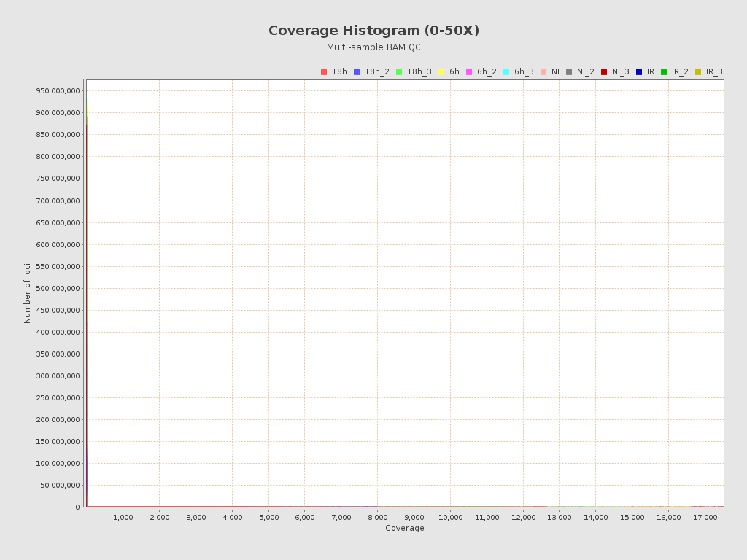
Task: Select the magenta 6h_2 legend swatch
Action: [x=469, y=72]
